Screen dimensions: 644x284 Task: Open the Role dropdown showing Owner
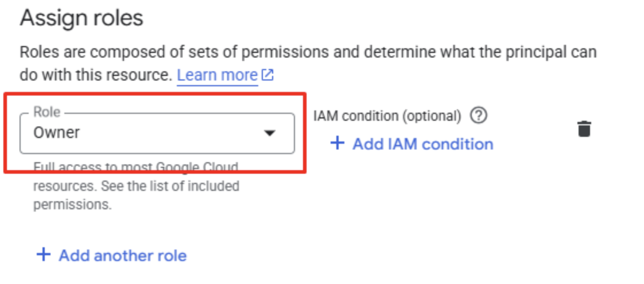157,133
